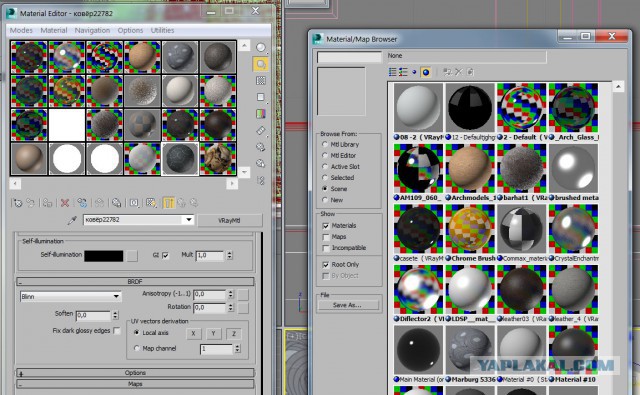
Task: Open the Material/Map Navigator icon
Action: (x=261, y=180)
